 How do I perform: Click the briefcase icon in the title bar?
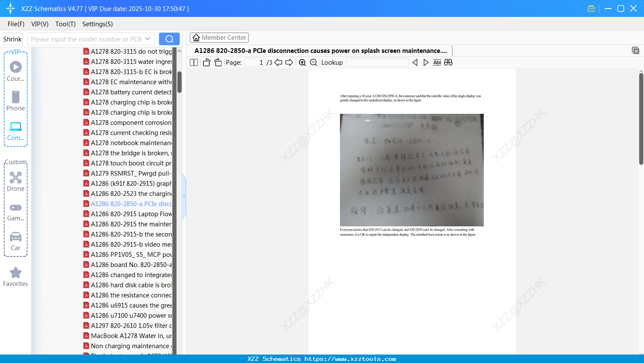(591, 8)
